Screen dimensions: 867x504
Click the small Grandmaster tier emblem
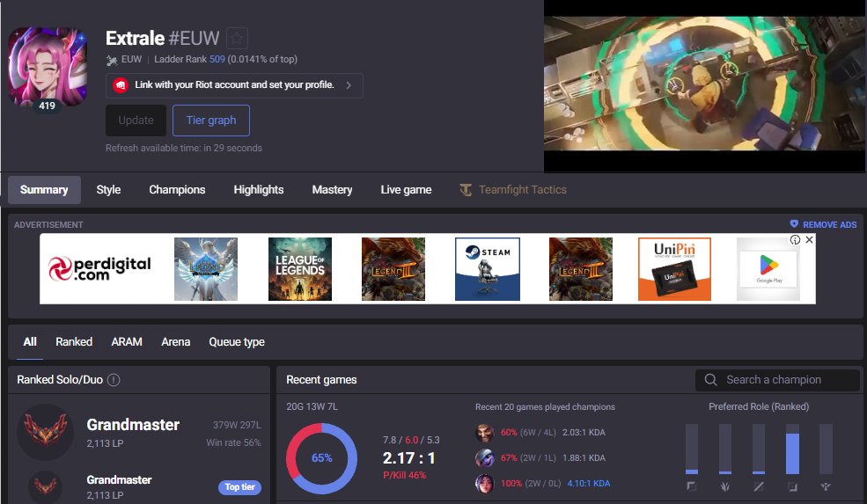46,487
